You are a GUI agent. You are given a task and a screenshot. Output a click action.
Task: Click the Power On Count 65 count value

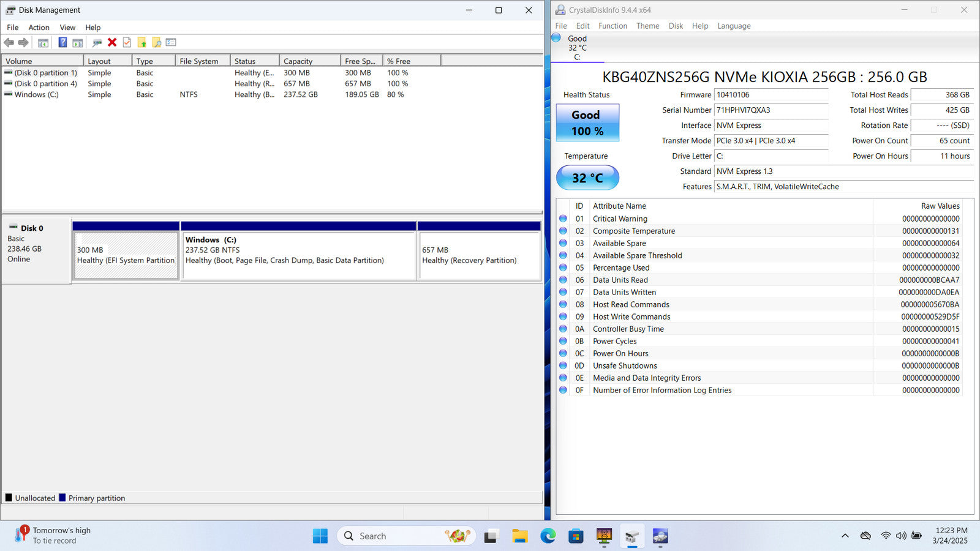(x=942, y=141)
